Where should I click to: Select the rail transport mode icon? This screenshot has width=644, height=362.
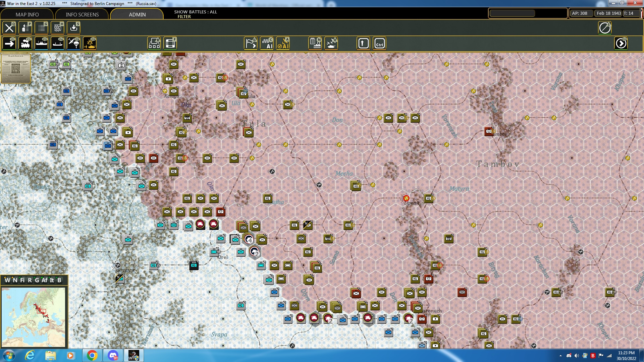[x=26, y=43]
